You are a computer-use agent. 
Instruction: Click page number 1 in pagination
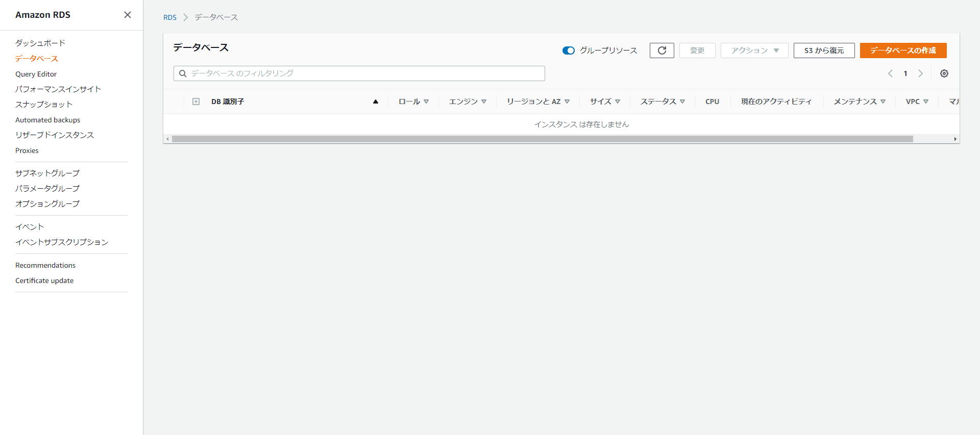point(905,73)
